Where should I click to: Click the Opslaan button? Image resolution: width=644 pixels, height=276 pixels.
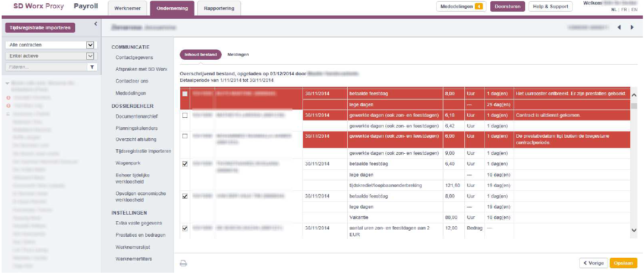coord(623,263)
